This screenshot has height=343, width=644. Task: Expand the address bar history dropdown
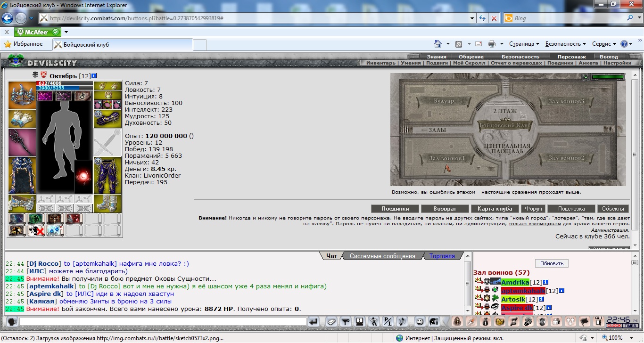point(472,18)
